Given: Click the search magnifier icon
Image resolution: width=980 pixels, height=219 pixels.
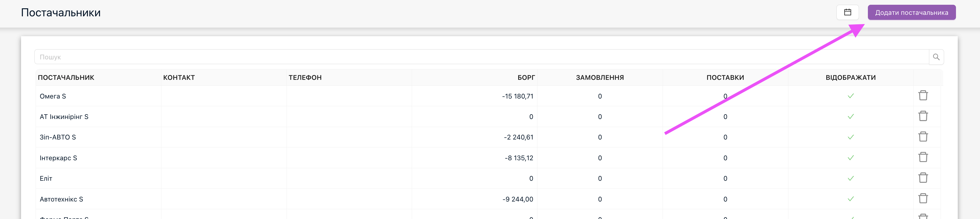Looking at the screenshot, I should tap(936, 57).
